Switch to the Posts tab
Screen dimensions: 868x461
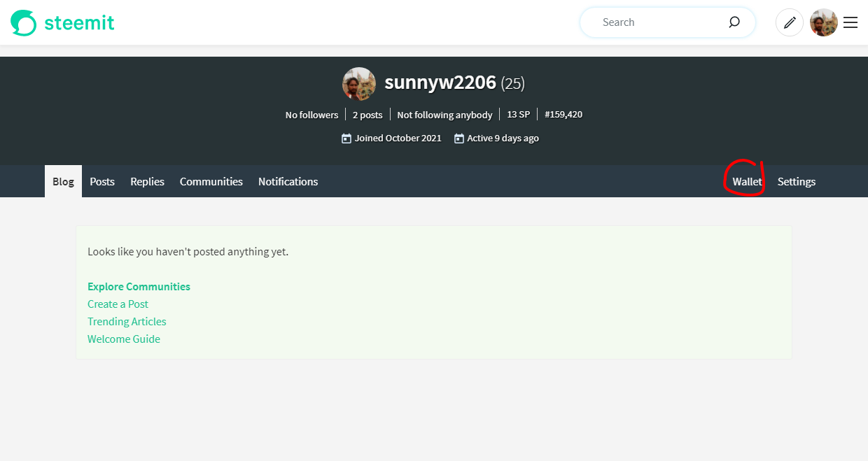click(x=102, y=181)
